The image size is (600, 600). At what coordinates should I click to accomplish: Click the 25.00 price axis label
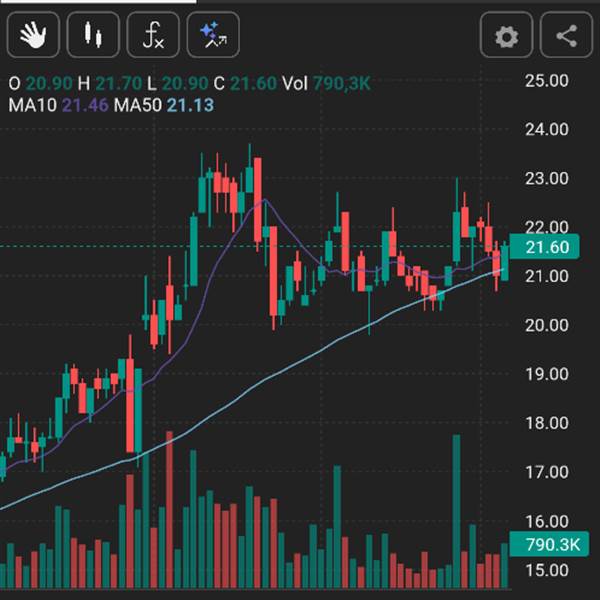click(547, 81)
